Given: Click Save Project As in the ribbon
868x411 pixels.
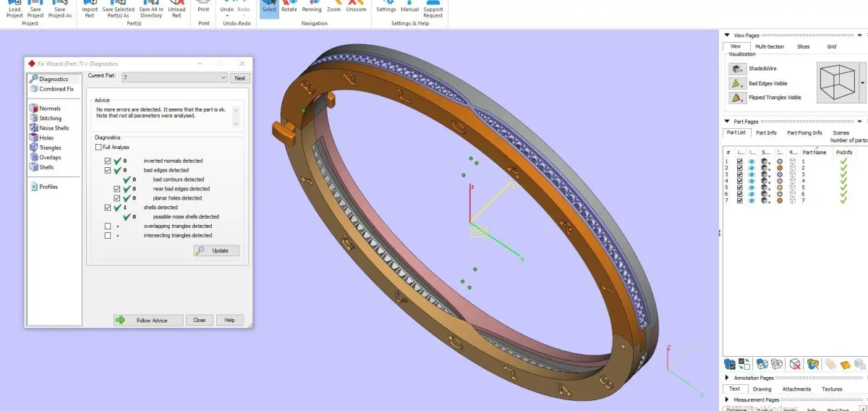Looking at the screenshot, I should pos(60,9).
